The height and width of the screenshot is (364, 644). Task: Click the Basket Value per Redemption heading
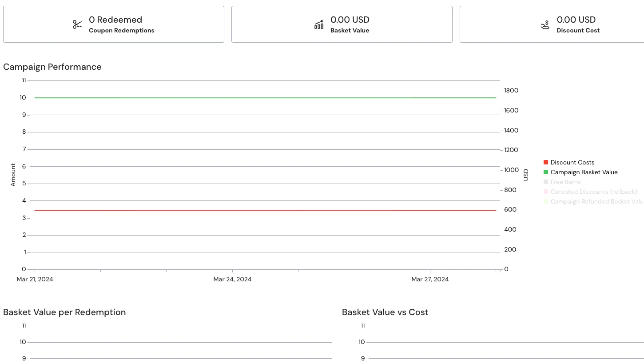[64, 312]
